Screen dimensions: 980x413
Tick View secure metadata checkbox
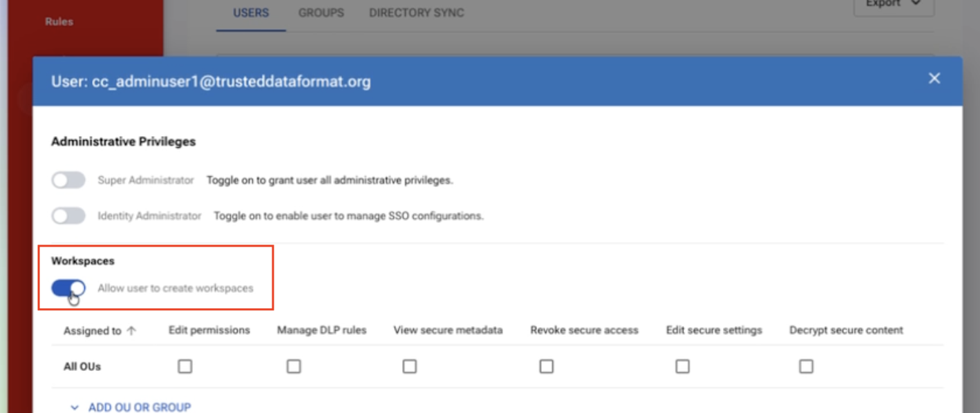click(x=410, y=366)
